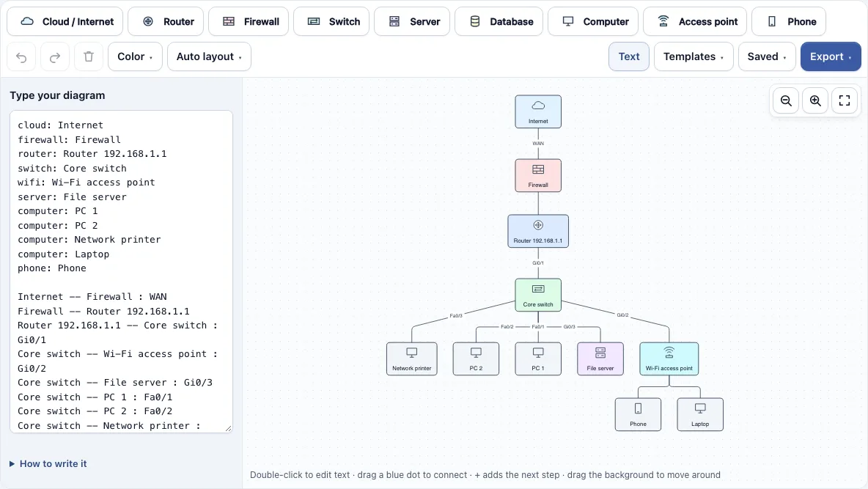Add an Access point node
868x489 pixels.
pos(695,21)
